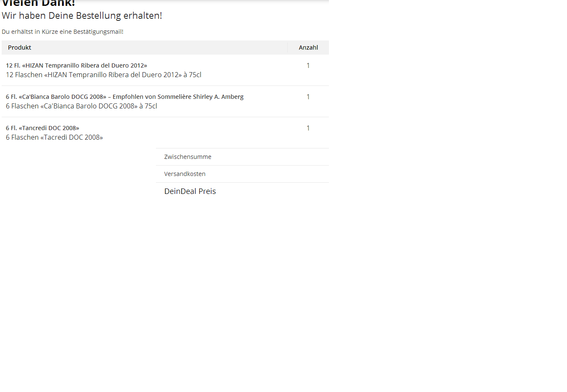
Task: Click the Produkt column header
Action: click(20, 48)
